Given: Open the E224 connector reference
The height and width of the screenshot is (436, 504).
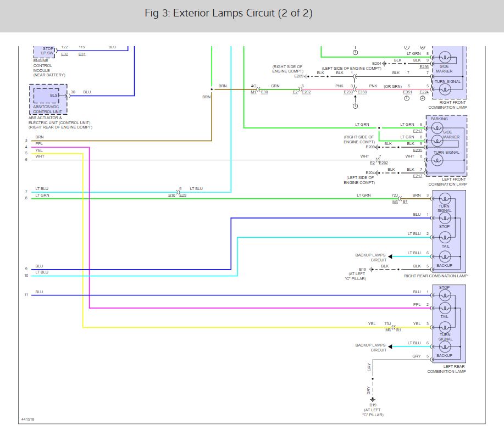Looking at the screenshot, I should pos(424,92).
